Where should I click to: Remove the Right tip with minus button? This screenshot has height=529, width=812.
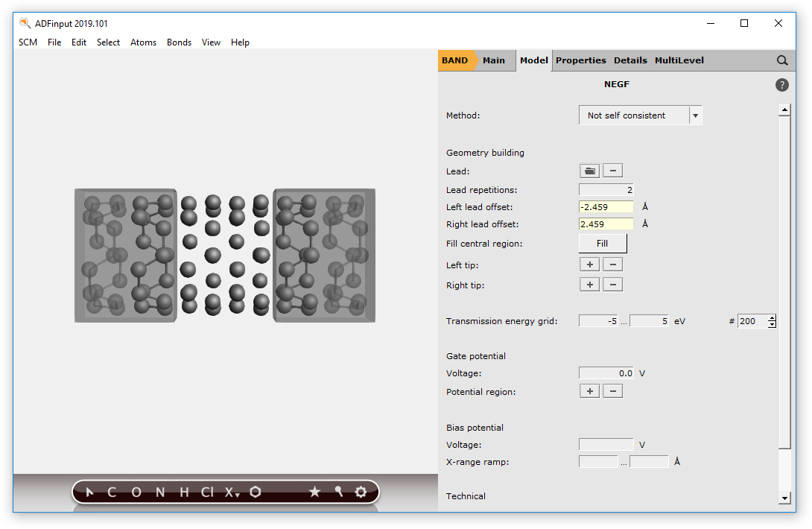click(x=612, y=285)
